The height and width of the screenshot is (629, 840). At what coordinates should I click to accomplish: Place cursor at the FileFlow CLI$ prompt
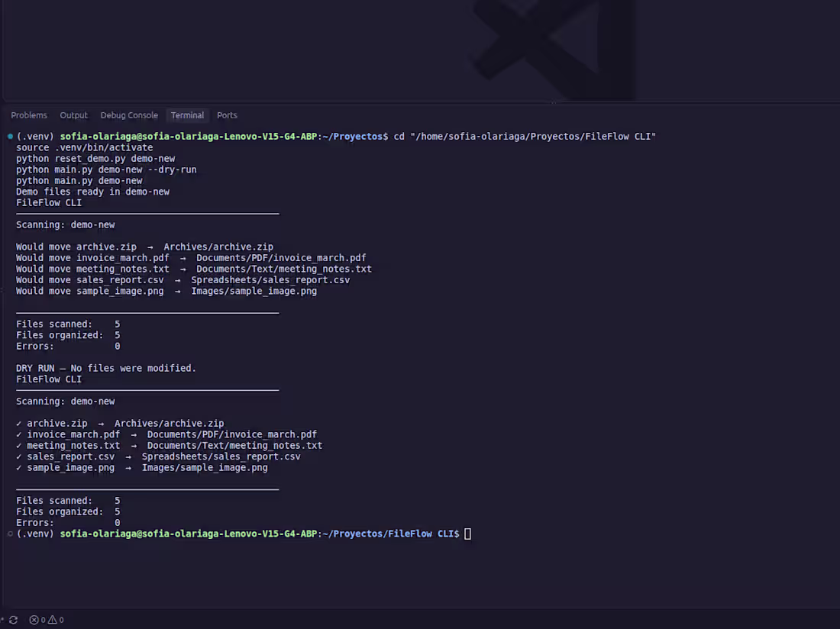[x=467, y=534]
